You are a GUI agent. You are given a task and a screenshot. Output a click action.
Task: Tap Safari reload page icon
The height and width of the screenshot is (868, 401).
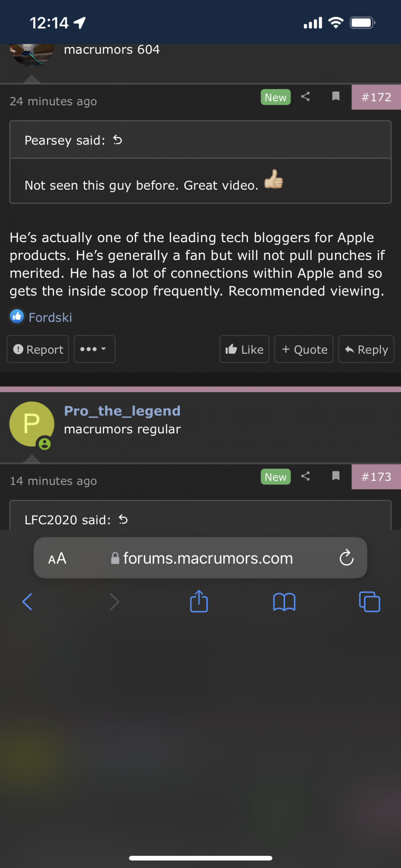coord(346,558)
